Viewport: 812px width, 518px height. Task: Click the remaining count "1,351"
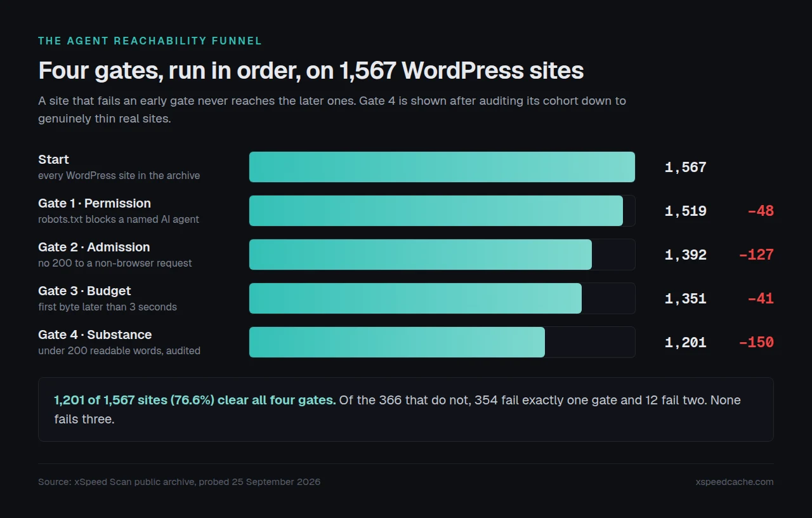point(686,299)
